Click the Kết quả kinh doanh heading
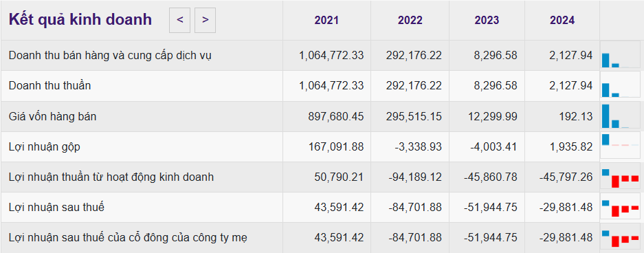The image size is (644, 253). click(80, 20)
